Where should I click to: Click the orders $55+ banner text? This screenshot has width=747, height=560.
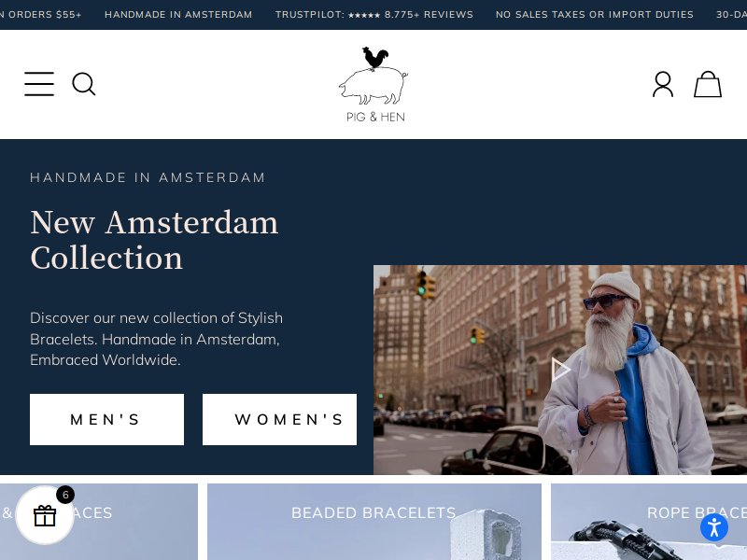click(41, 15)
